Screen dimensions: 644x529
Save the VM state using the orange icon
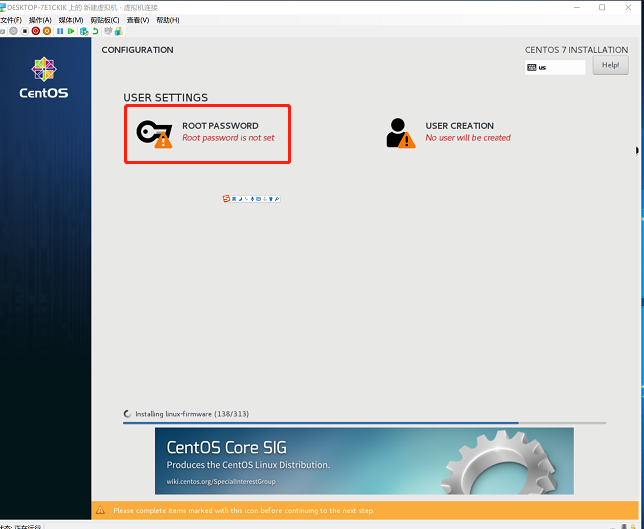[x=47, y=31]
